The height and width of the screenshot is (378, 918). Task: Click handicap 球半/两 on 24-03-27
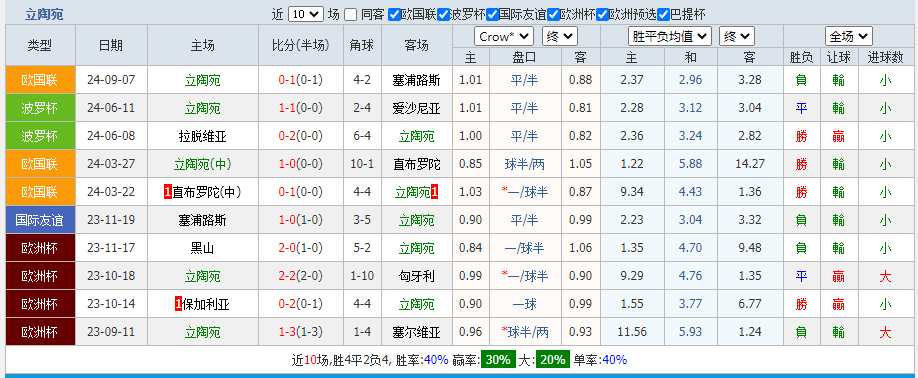pos(525,164)
